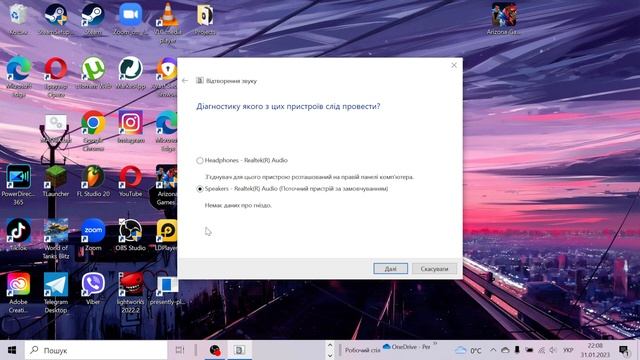Open the clock showing 22:08

(x=596, y=350)
